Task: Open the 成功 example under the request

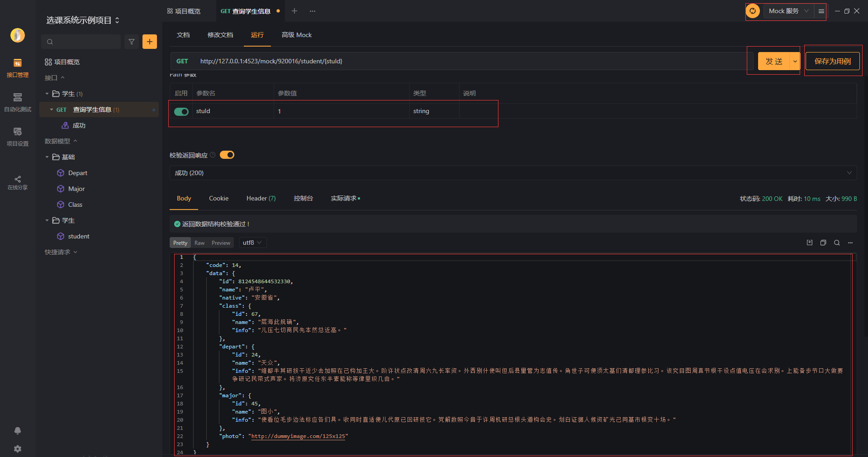Action: coord(74,125)
